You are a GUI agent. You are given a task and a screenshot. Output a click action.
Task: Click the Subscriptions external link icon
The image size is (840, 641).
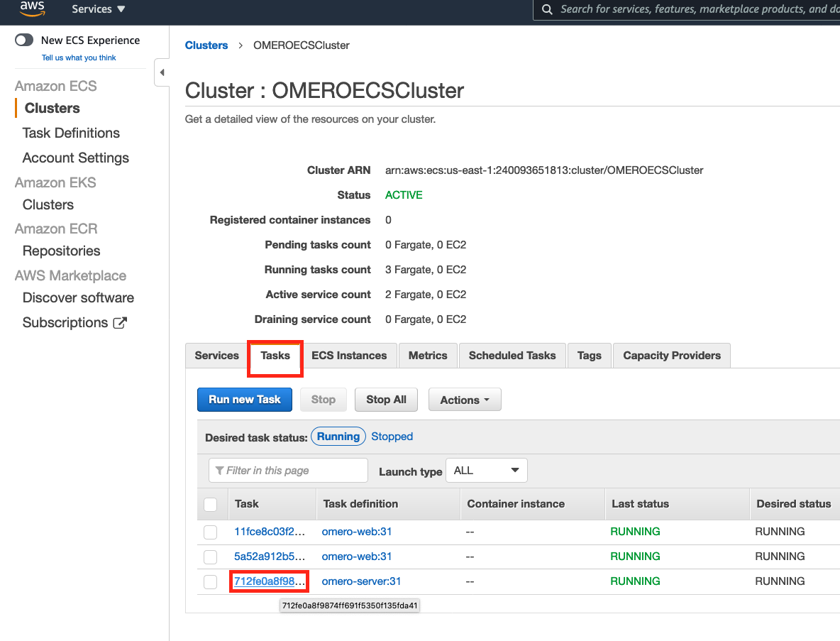pos(121,323)
